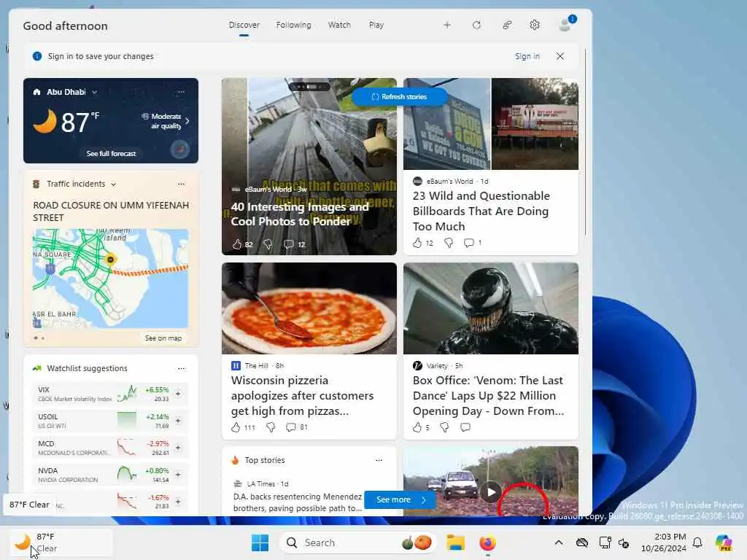Open widget settings gear icon

point(535,25)
